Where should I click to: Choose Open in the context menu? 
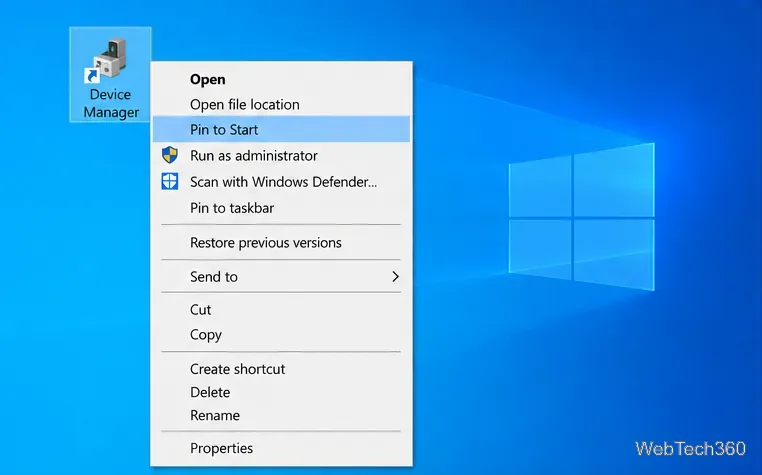point(281,79)
